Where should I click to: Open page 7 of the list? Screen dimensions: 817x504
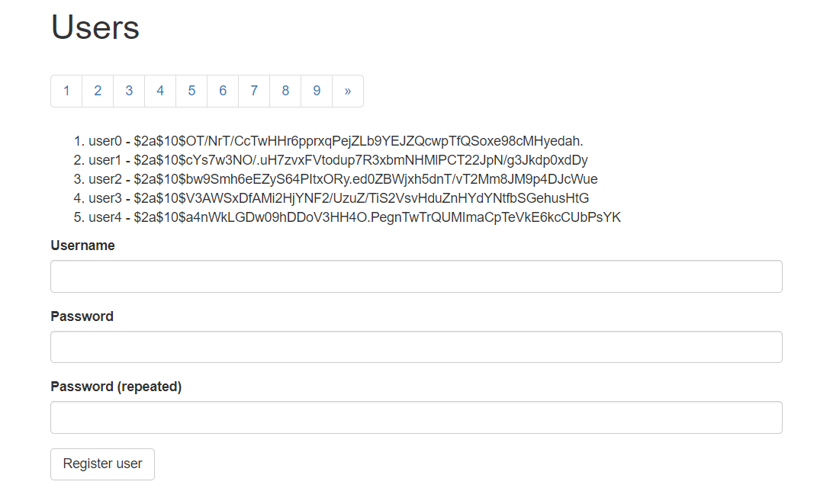pos(254,91)
